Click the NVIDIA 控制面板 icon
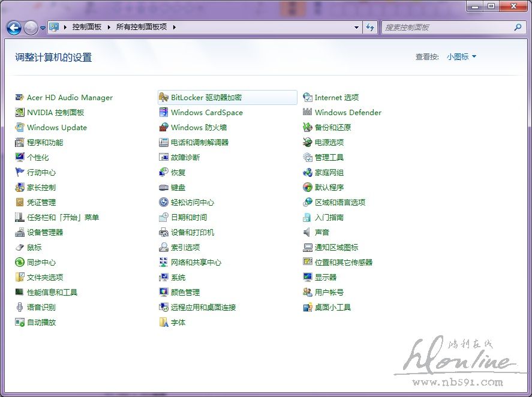The height and width of the screenshot is (397, 532). pos(20,113)
